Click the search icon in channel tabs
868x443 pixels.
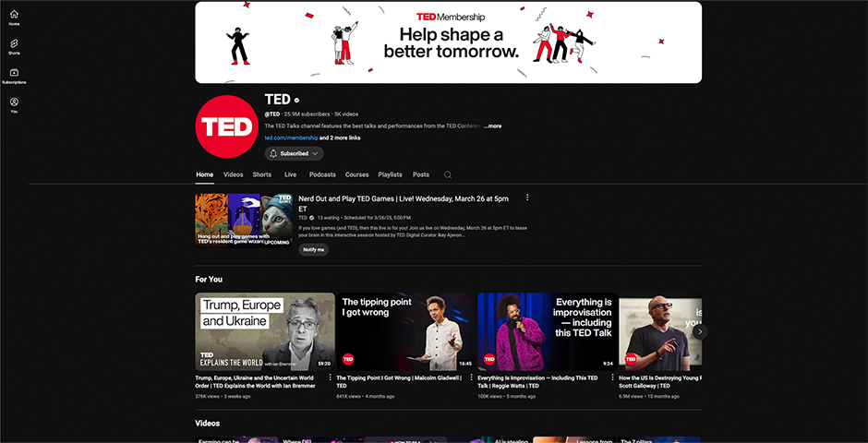coord(447,174)
